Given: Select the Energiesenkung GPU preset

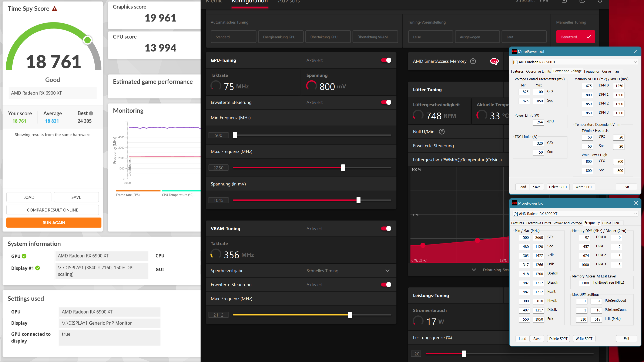Looking at the screenshot, I should click(281, 37).
